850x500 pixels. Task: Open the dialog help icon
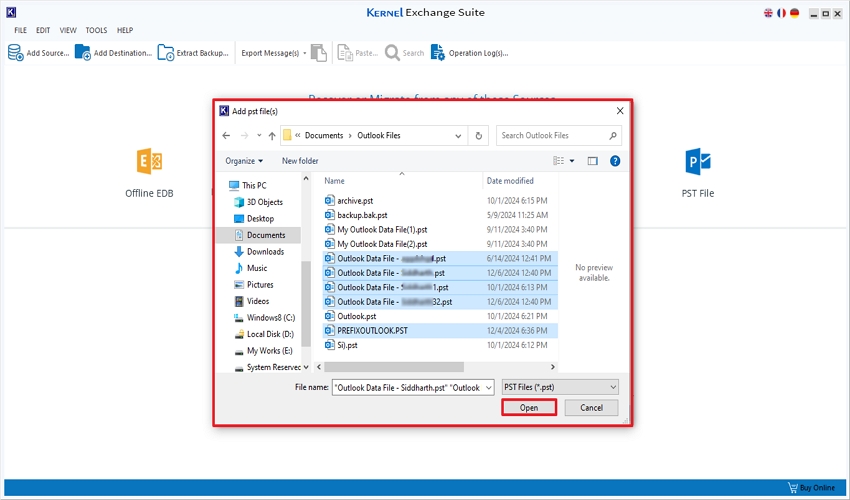point(615,161)
